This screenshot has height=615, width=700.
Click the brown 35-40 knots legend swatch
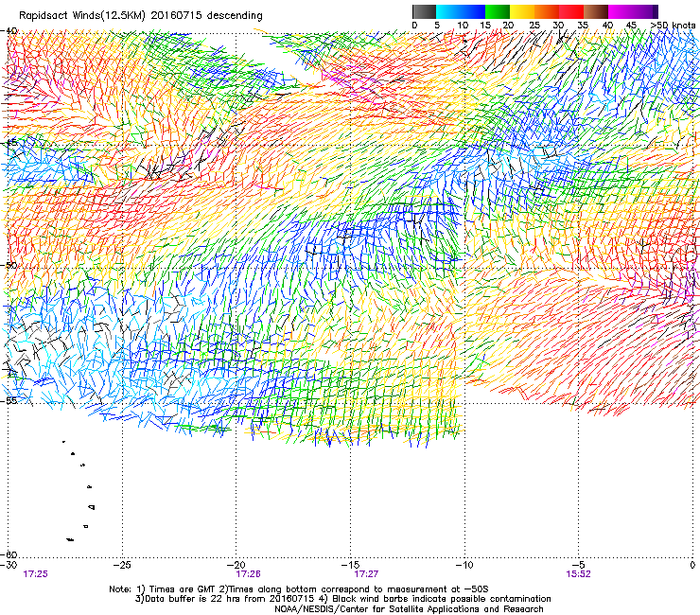pyautogui.click(x=596, y=11)
